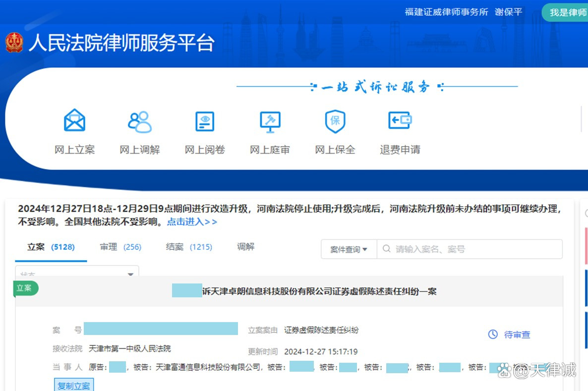This screenshot has width=588, height=391.
Task: Select the 网上庭审 gavel screen icon
Action: (x=270, y=121)
